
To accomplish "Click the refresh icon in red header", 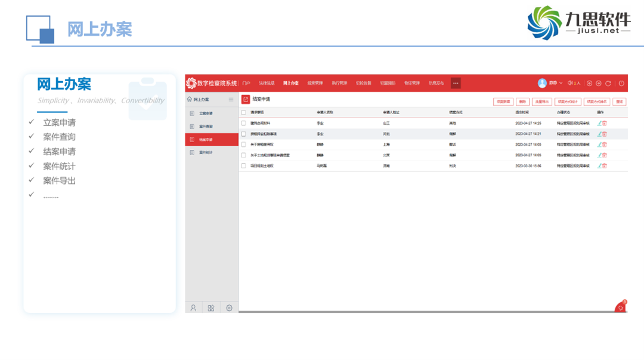I will pyautogui.click(x=608, y=84).
